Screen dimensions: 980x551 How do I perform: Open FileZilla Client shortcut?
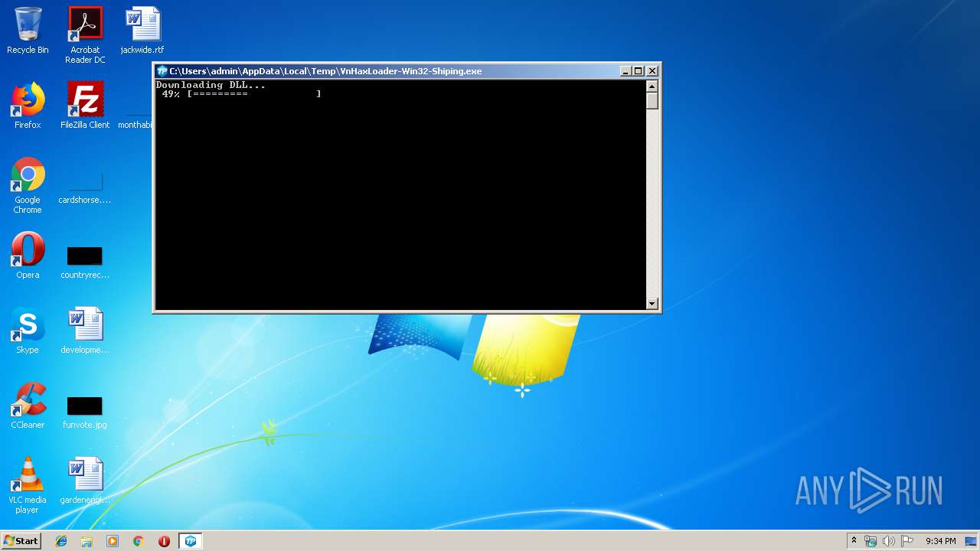coord(85,106)
